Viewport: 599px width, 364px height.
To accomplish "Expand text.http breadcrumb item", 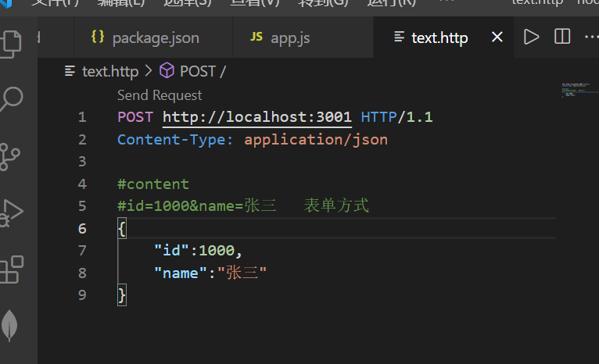I will (109, 71).
